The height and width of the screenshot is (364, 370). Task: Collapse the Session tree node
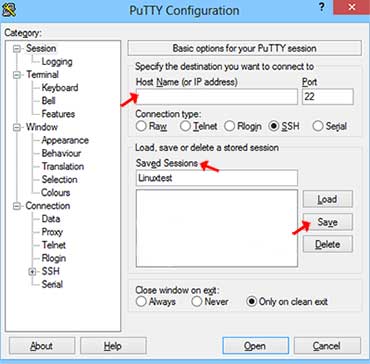click(x=17, y=49)
